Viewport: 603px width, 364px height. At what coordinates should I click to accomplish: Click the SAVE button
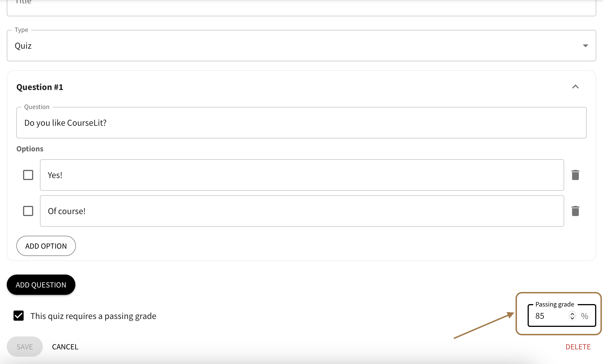pyautogui.click(x=25, y=347)
